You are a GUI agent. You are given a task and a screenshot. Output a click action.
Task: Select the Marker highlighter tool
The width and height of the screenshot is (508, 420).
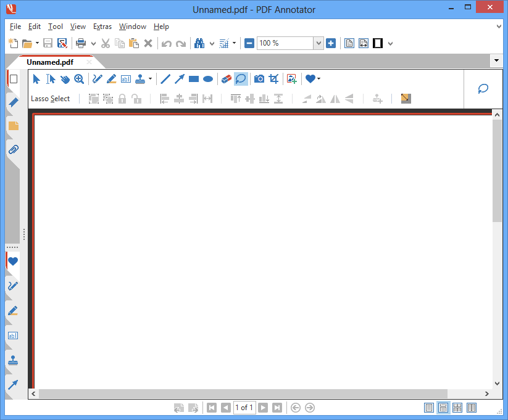point(112,79)
